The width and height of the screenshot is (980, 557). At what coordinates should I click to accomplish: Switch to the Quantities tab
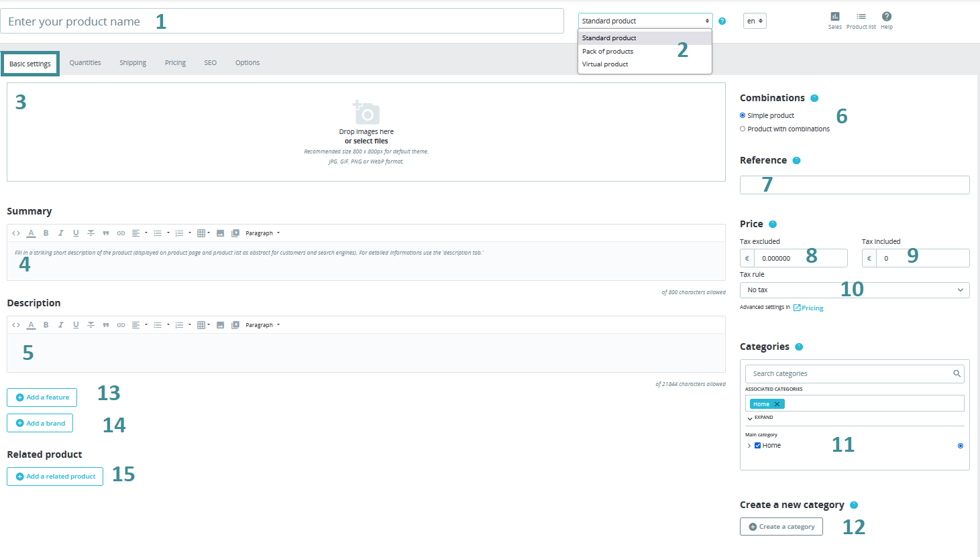pyautogui.click(x=85, y=63)
